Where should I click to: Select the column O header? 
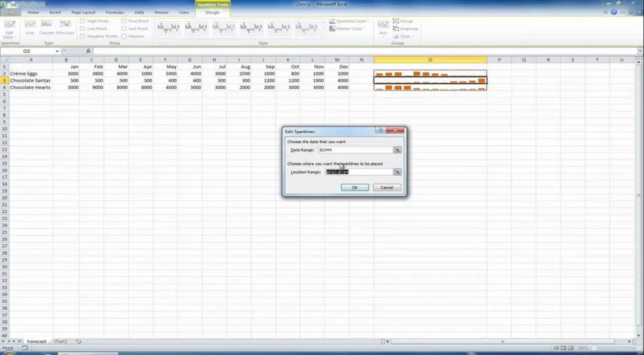(430, 60)
